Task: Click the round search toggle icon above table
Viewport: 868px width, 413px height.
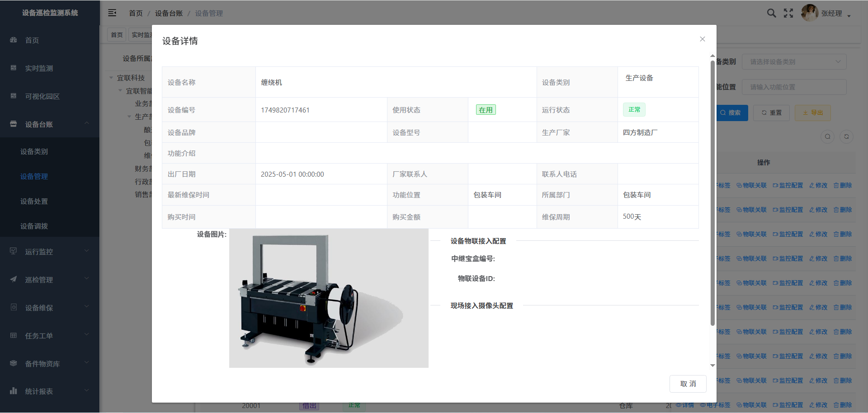Action: (x=827, y=136)
